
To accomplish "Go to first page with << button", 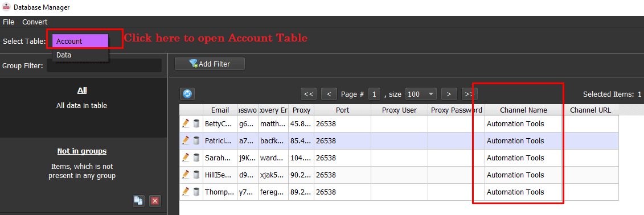I will tap(309, 94).
